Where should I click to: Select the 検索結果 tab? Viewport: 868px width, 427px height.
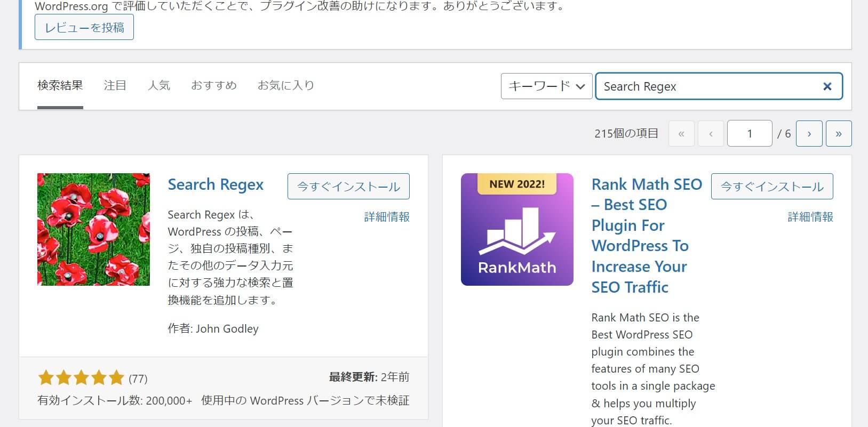click(60, 85)
